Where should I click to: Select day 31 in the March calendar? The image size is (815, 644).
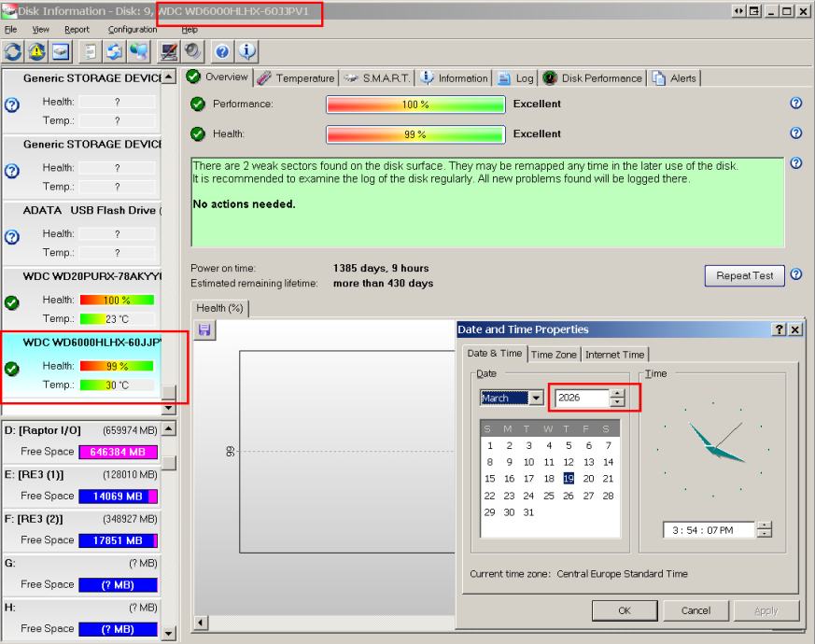pos(528,512)
